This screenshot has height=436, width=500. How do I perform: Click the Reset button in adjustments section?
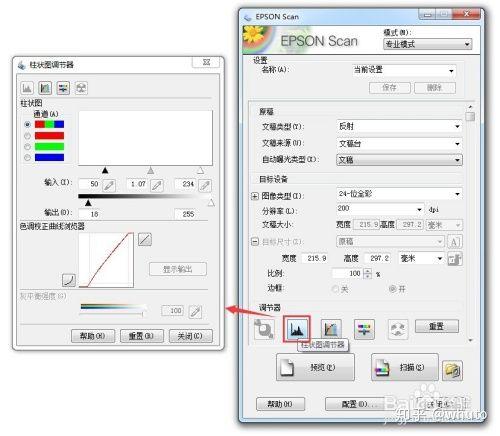point(437,326)
